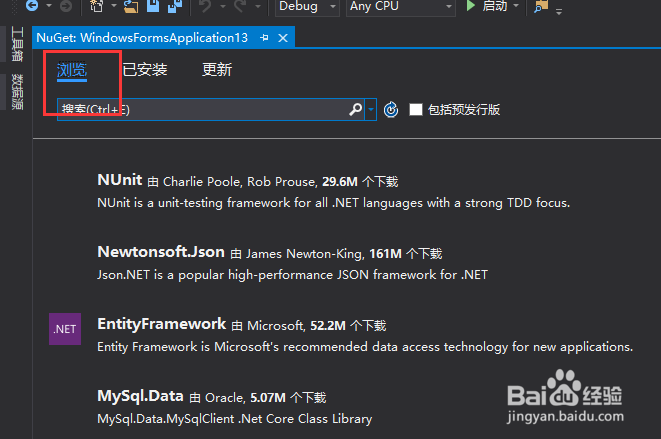The height and width of the screenshot is (439, 661).
Task: Click the Entity Framework data access description
Action: (x=365, y=347)
